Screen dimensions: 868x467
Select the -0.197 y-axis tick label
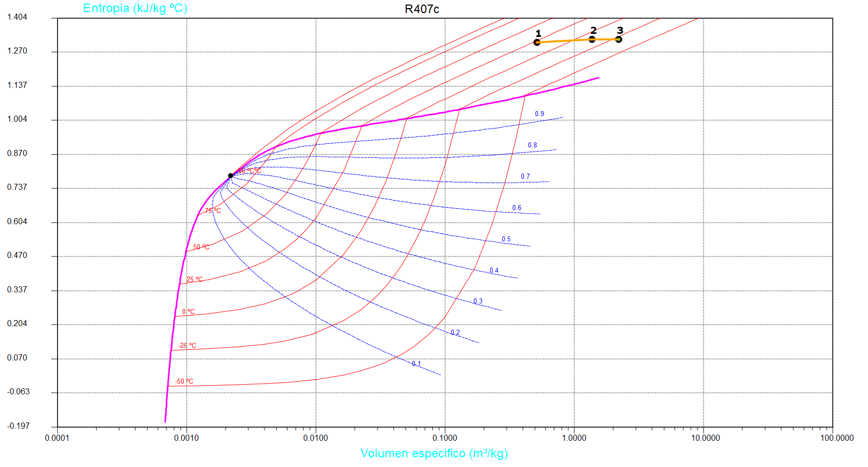[x=19, y=426]
